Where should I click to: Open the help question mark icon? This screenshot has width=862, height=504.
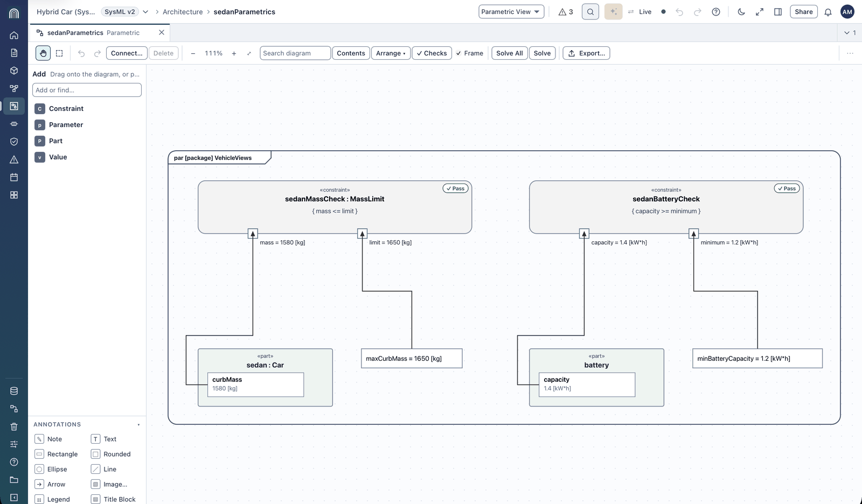click(716, 12)
